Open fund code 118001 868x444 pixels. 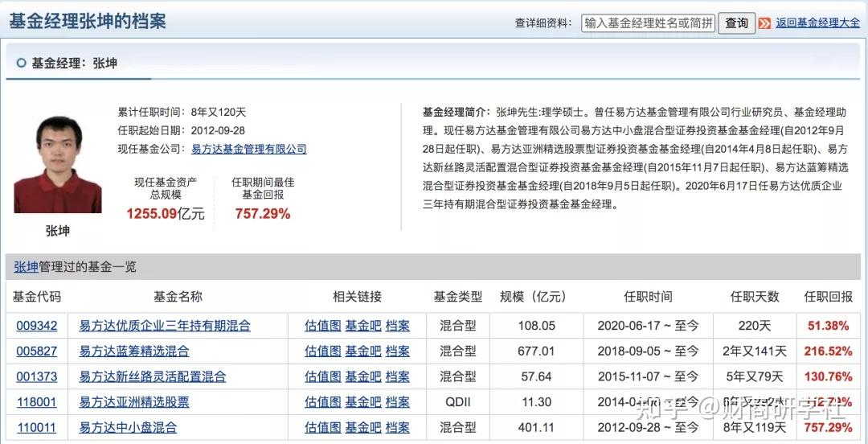36,402
